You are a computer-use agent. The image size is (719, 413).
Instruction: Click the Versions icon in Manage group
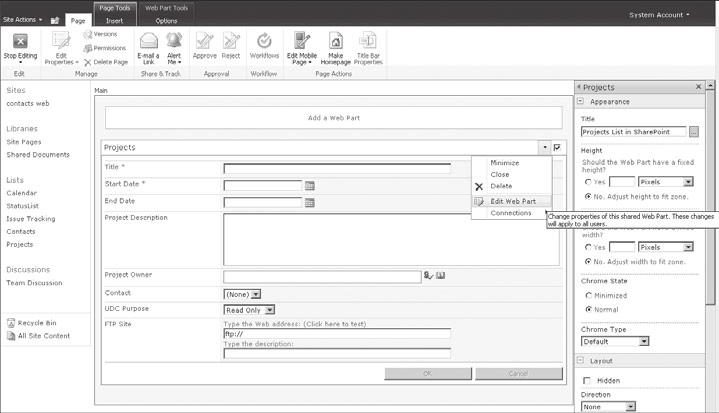coord(88,34)
